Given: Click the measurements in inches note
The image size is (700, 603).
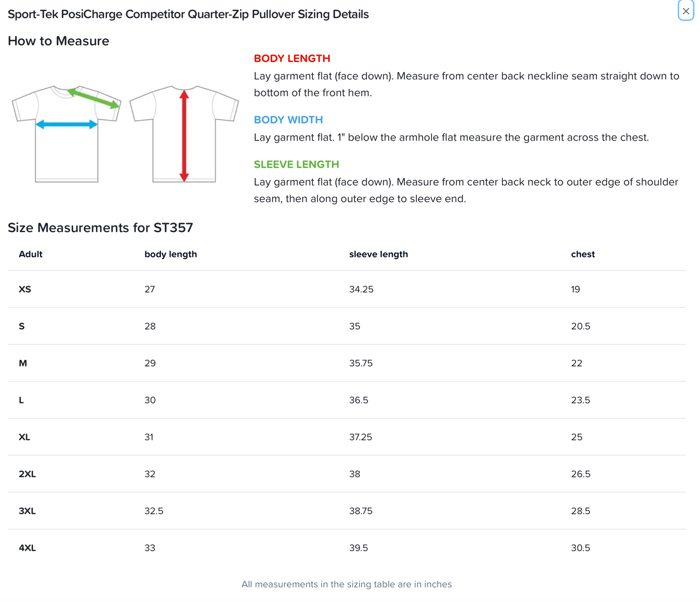Looking at the screenshot, I should 346,584.
